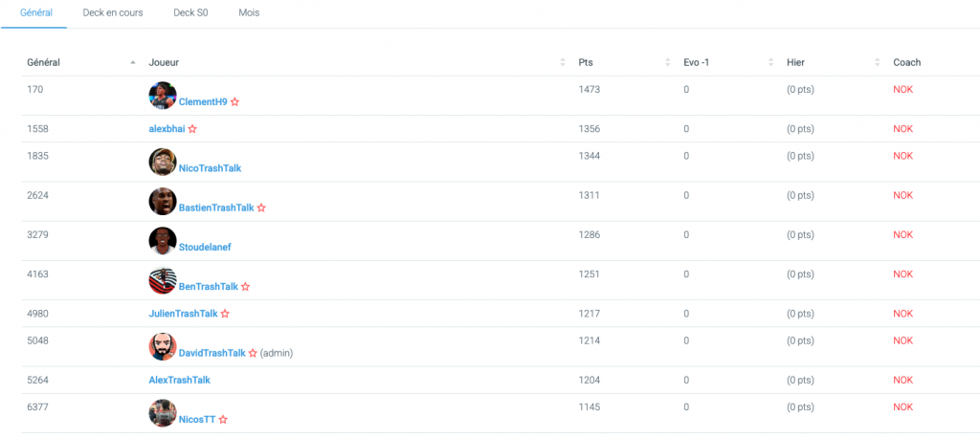Click the star next to NicosTT
The width and height of the screenshot is (980, 438).
coord(222,420)
